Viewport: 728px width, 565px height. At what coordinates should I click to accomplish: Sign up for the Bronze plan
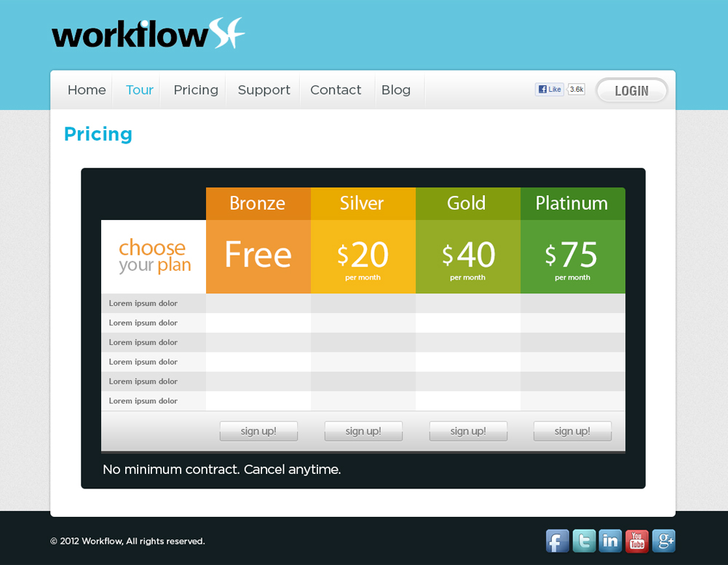(x=258, y=431)
